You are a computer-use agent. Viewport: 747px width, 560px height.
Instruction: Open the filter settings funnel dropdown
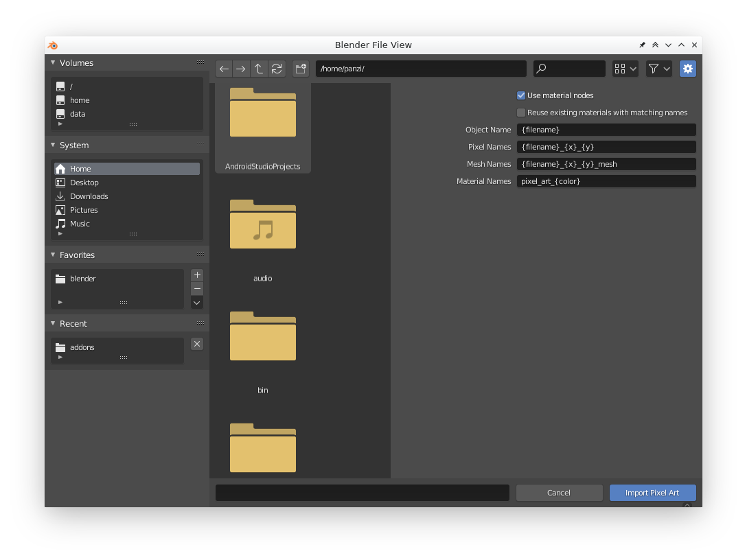coord(659,69)
